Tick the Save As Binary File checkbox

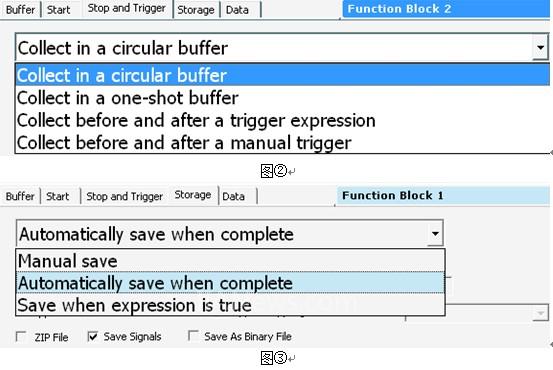tap(193, 336)
